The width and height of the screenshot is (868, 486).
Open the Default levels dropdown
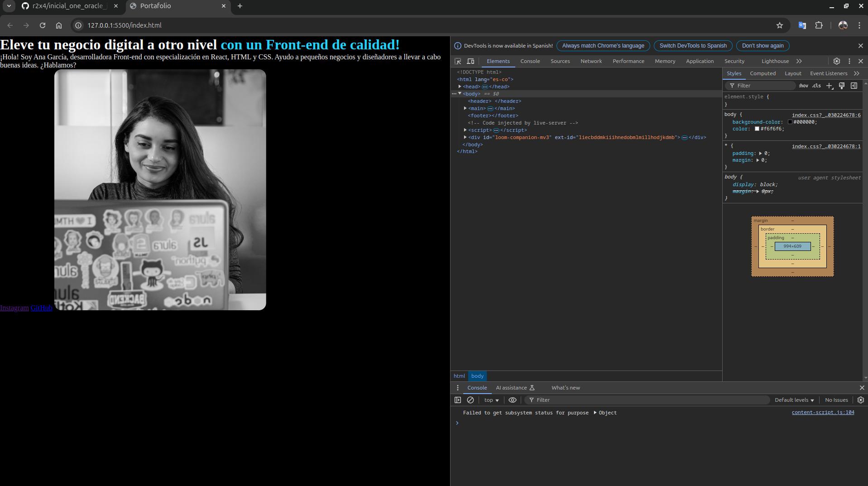(x=794, y=400)
